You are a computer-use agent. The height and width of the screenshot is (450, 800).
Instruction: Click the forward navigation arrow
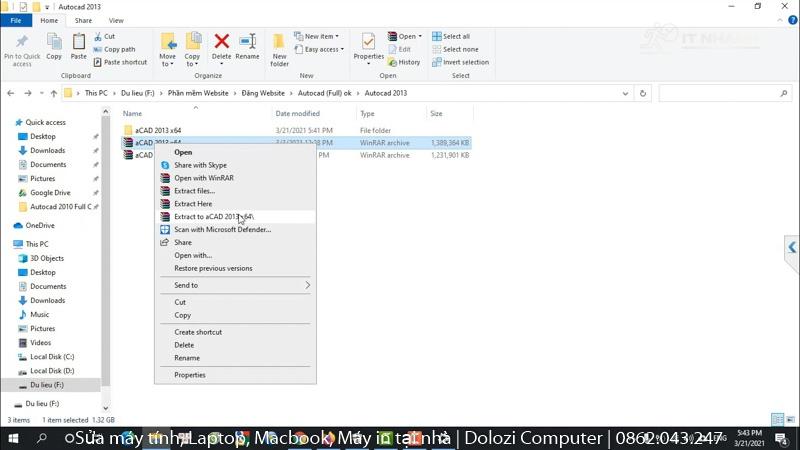tap(28, 93)
